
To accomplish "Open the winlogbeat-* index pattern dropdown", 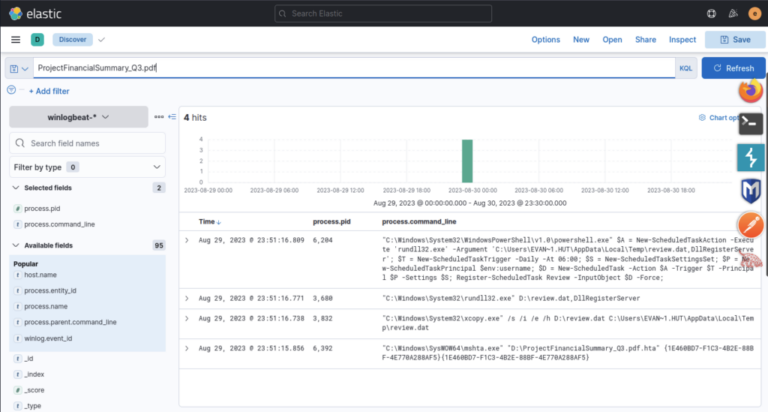I will click(78, 117).
